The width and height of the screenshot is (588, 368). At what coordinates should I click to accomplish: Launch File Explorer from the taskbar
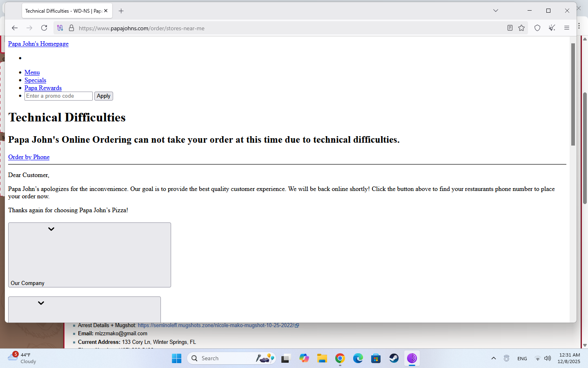[322, 359]
